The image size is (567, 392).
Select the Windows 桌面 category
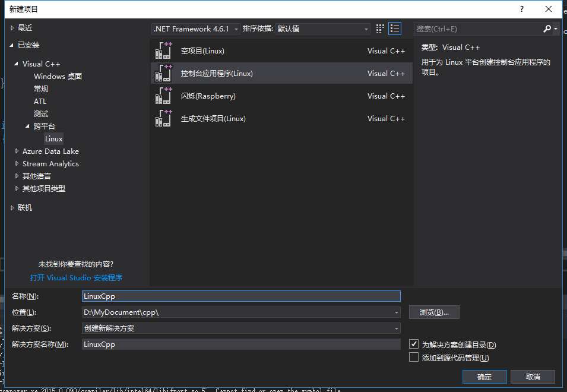(58, 76)
